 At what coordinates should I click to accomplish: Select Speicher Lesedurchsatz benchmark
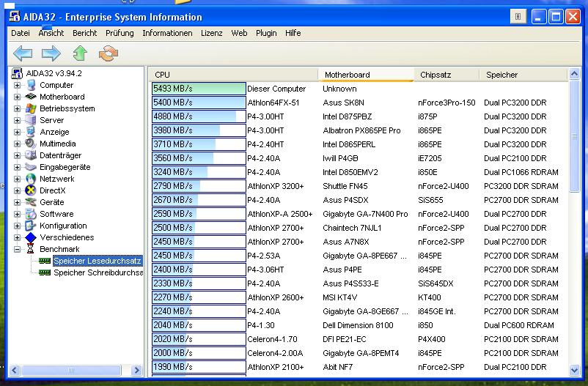(x=98, y=261)
